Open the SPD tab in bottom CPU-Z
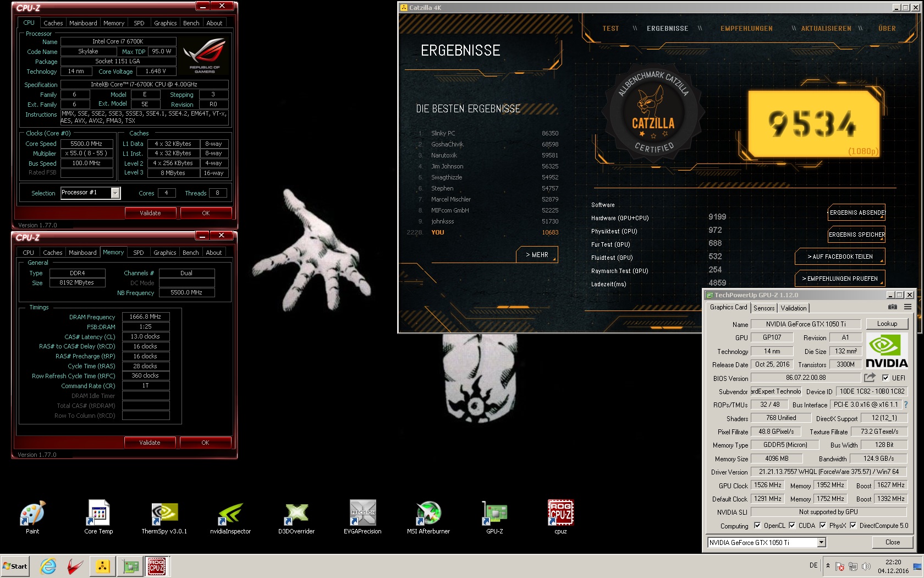Screen dimensions: 924x578 click(x=139, y=253)
